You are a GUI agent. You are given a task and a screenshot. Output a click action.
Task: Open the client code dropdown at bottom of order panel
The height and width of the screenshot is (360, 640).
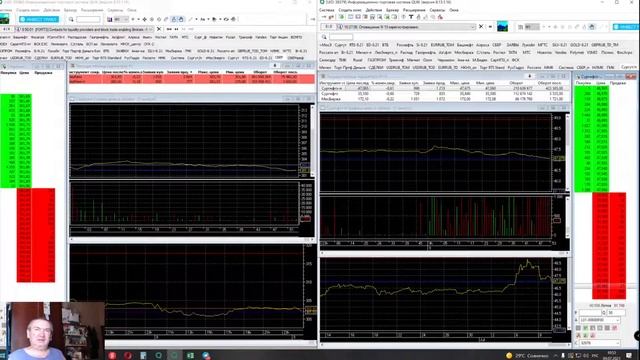point(600,343)
